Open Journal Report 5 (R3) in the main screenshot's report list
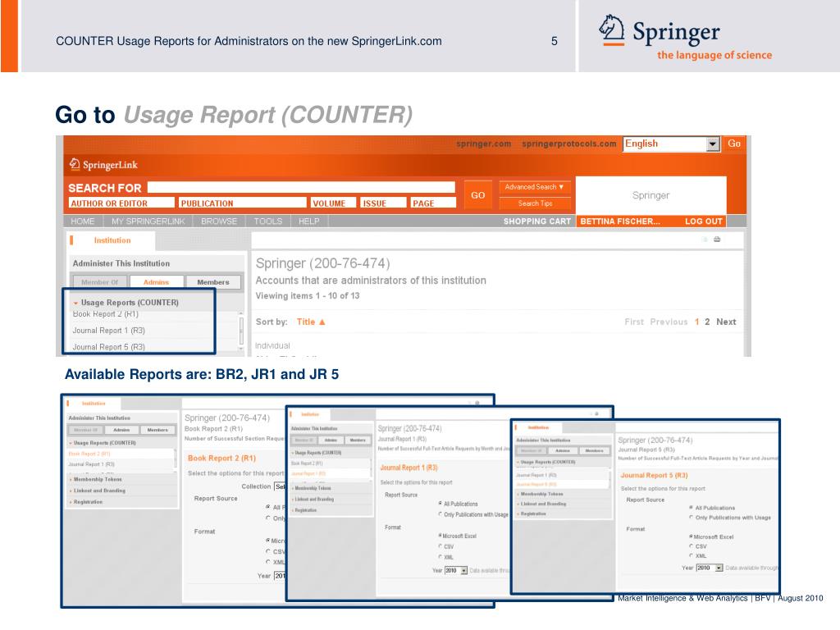The height and width of the screenshot is (630, 840). click(x=109, y=347)
